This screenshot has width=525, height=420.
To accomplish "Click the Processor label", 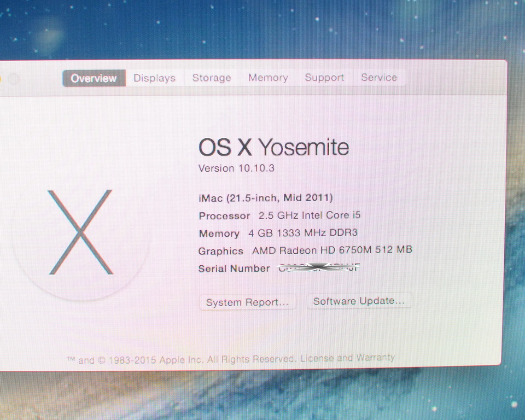I will [x=224, y=215].
